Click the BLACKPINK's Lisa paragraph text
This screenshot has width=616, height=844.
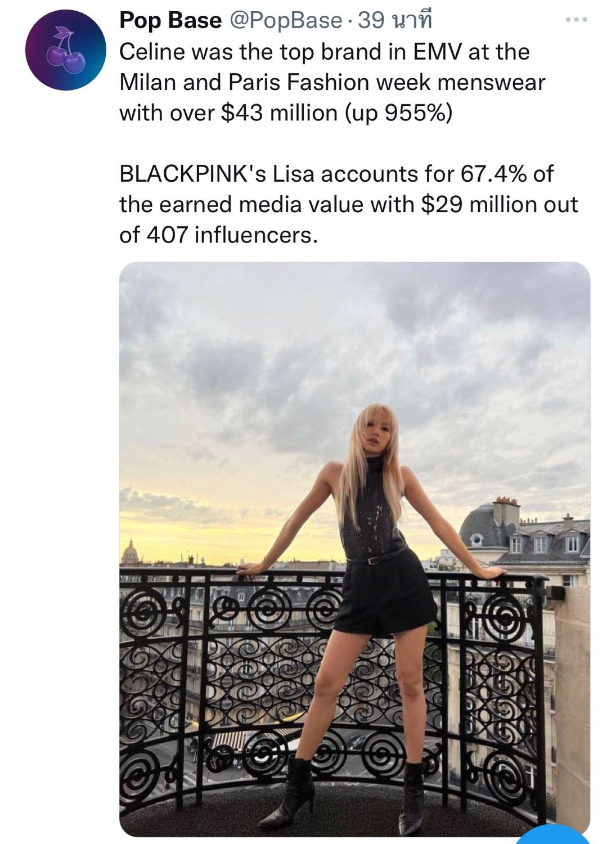coord(336,174)
